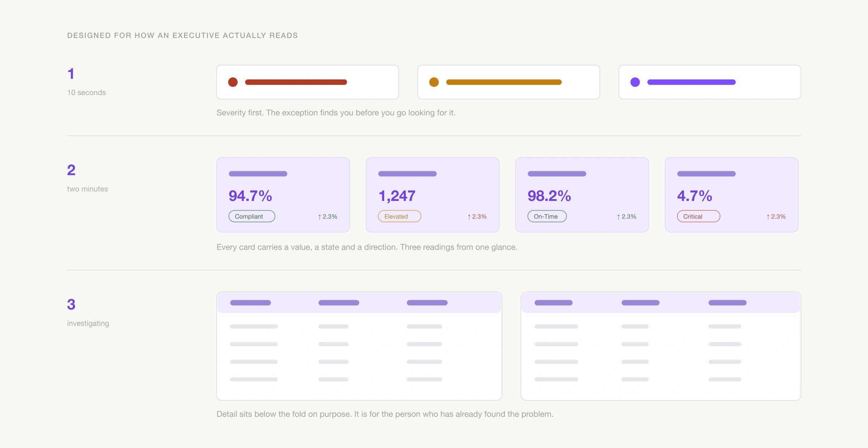Viewport: 868px width, 448px height.
Task: Click the red severity dot
Action: (233, 82)
